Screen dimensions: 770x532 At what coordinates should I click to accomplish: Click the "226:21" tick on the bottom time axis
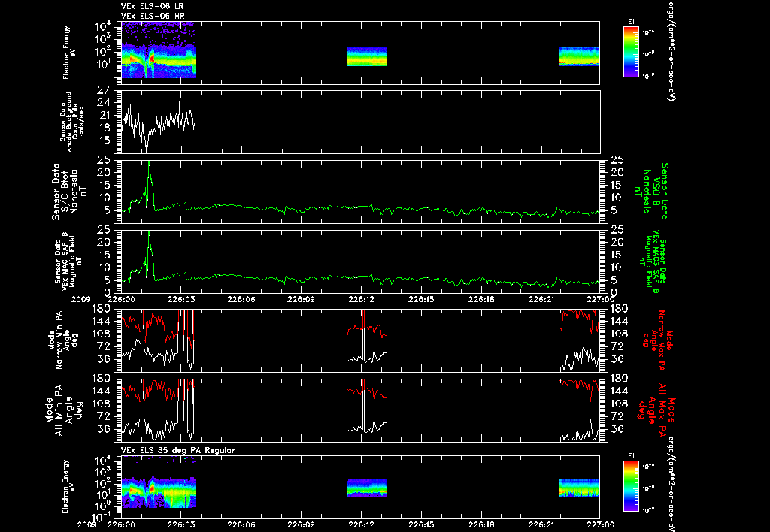[541, 524]
